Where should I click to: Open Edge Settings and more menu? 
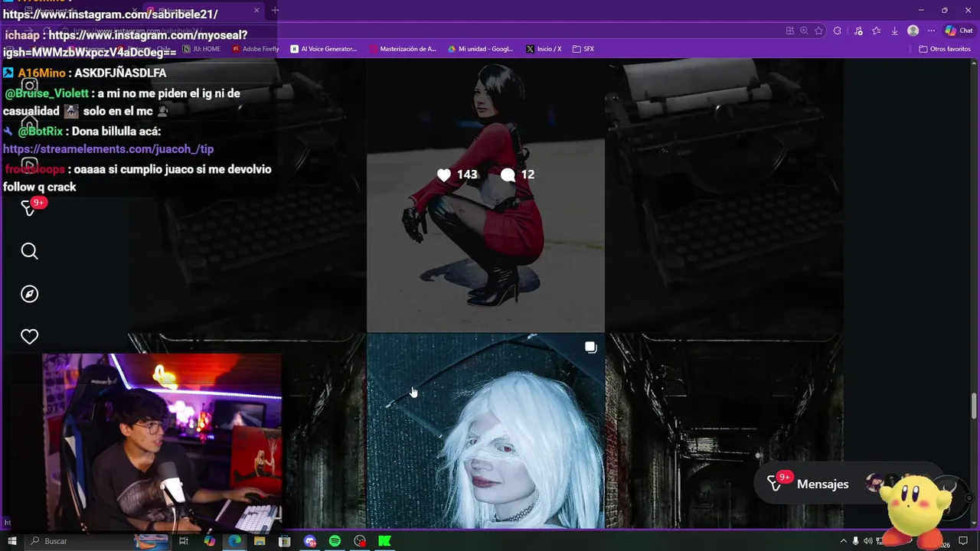931,31
